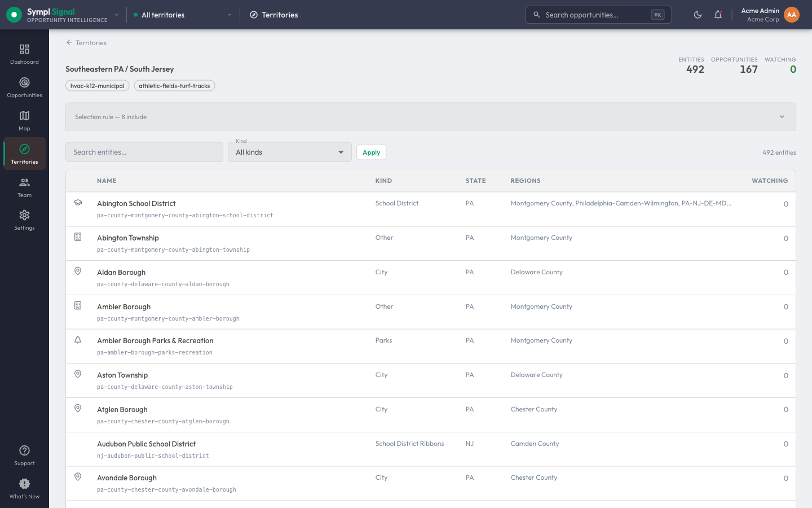Click Camden County region cell
812x508 pixels.
click(535, 444)
